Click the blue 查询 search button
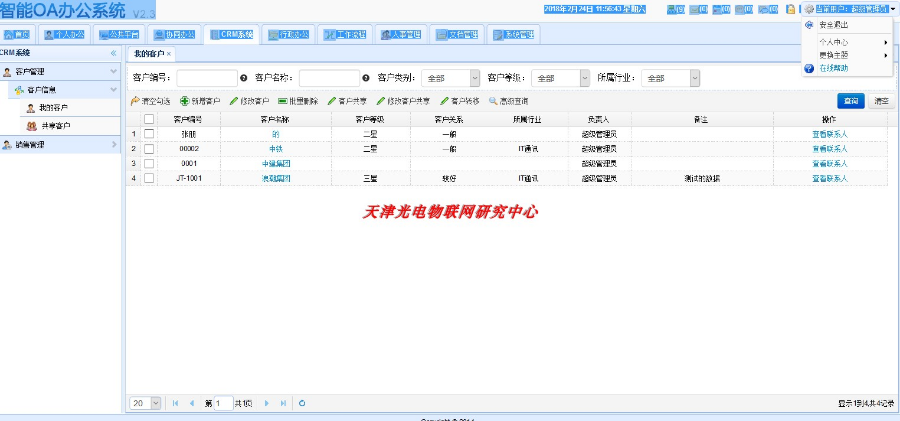The image size is (900, 421). coord(851,101)
